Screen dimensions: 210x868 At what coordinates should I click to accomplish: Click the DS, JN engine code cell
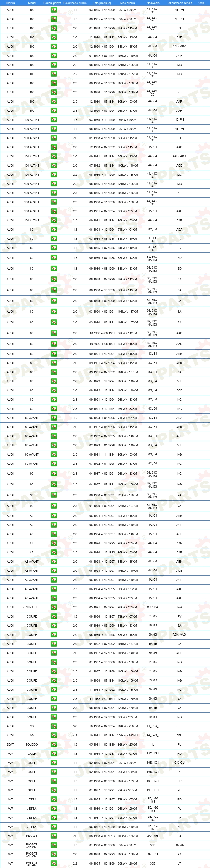coord(179,845)
